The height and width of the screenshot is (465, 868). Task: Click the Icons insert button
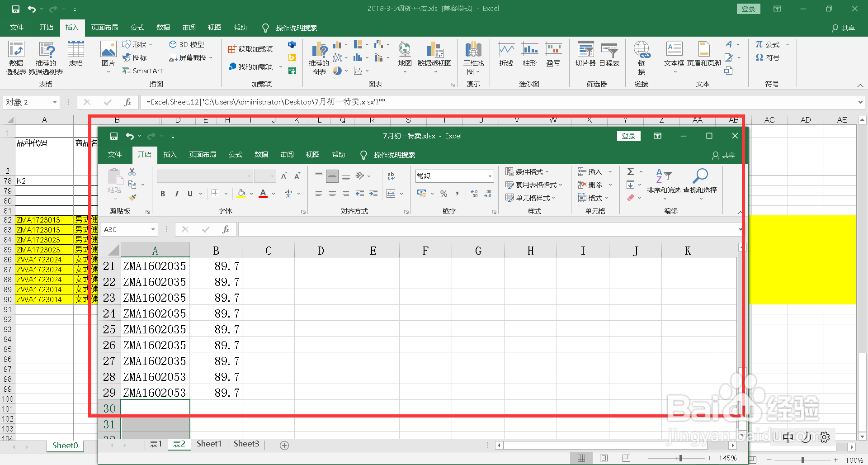[135, 57]
